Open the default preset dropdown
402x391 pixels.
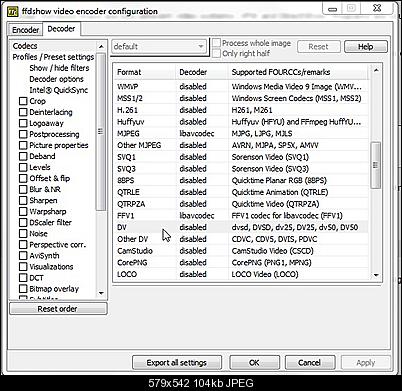click(159, 46)
